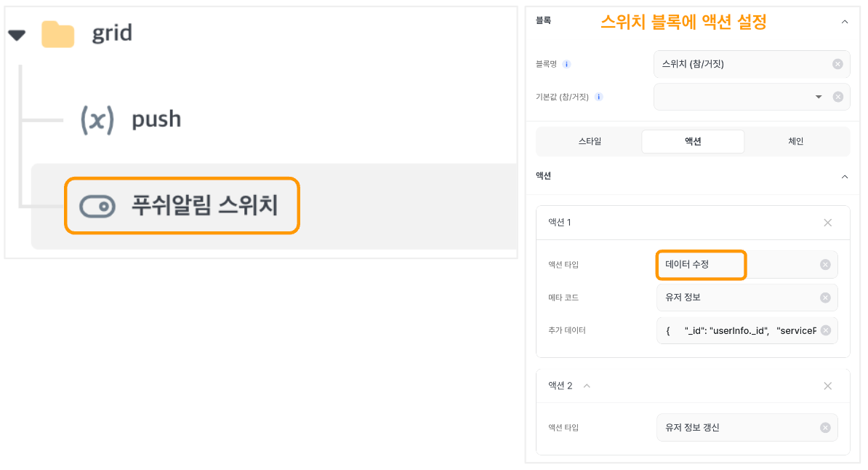Remove 액션 1 with its X button
868x470 pixels.
coord(827,223)
